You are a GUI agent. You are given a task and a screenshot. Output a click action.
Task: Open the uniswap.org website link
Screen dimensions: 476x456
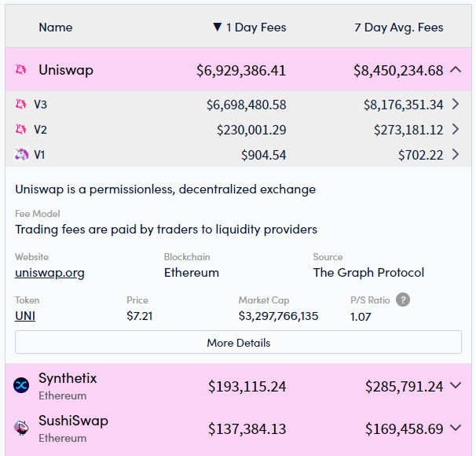tap(49, 273)
